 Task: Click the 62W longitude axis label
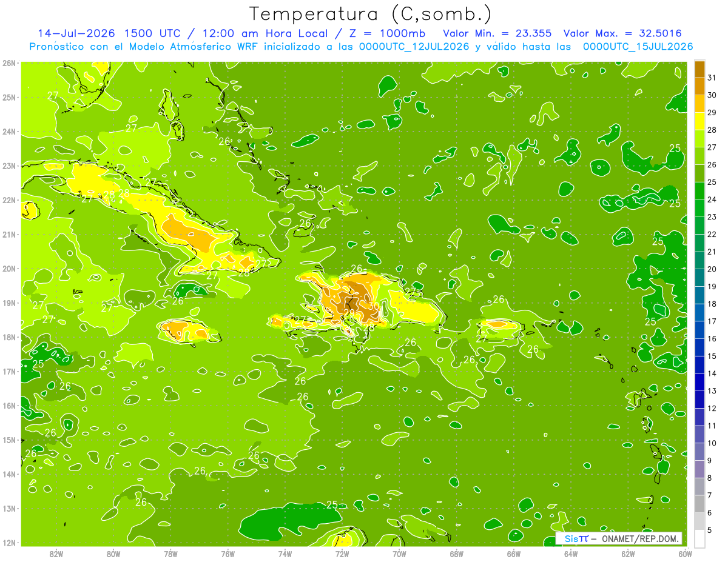tap(628, 554)
